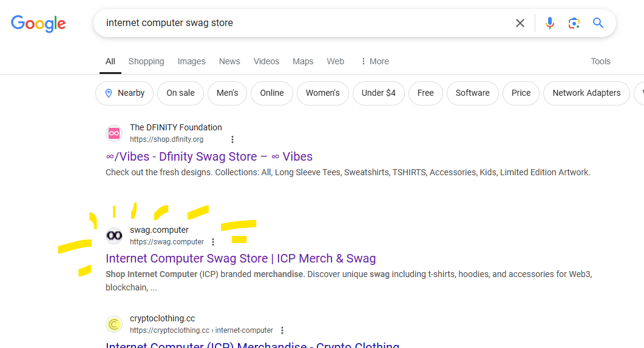This screenshot has width=644, height=348.
Task: Click the DFINITY Foundation favicon
Action: tap(114, 133)
